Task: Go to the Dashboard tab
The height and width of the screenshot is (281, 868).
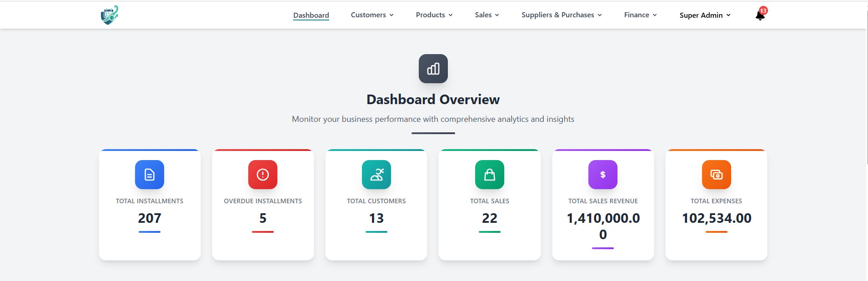Action: 311,15
